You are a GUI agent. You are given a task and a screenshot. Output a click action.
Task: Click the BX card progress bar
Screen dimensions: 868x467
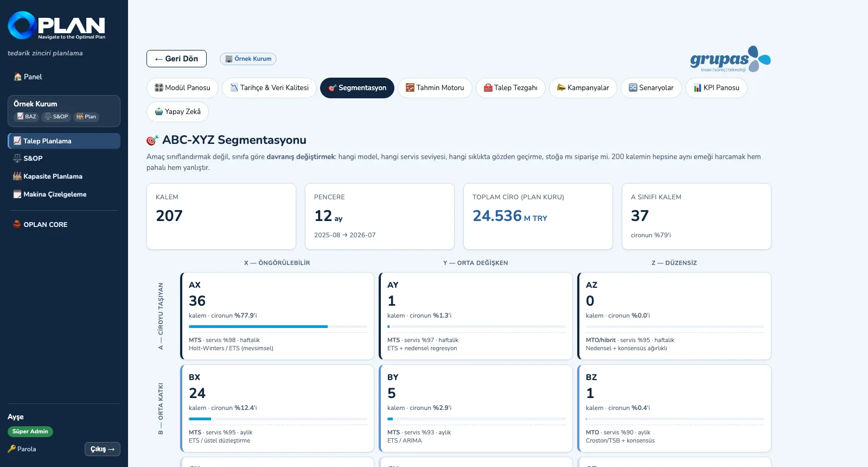278,419
